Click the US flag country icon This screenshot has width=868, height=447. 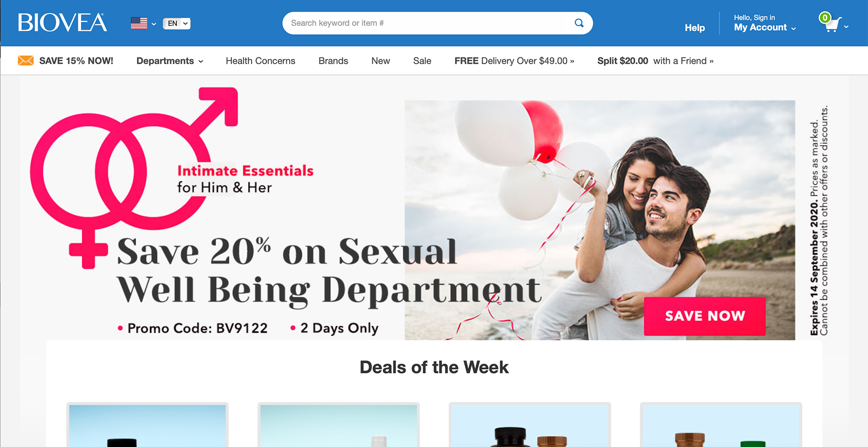pos(139,23)
